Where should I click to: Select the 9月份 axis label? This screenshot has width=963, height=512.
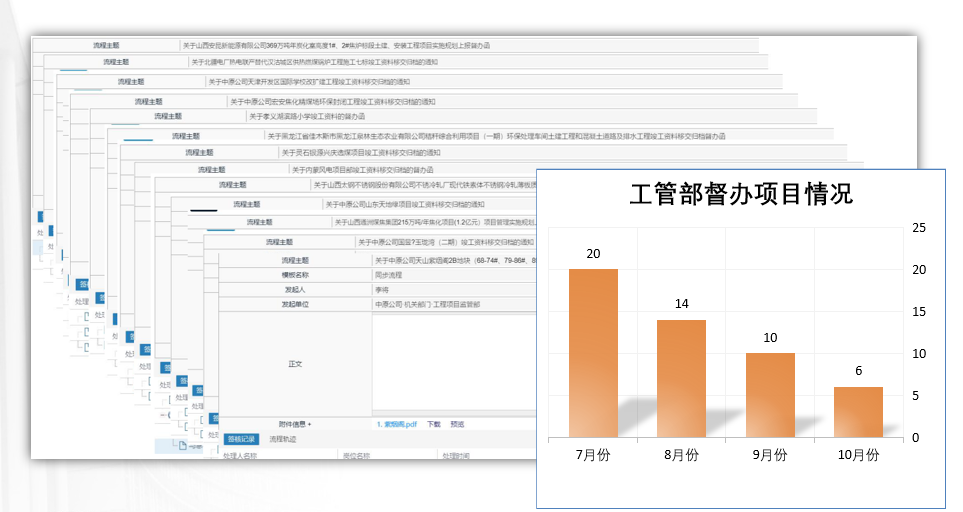pos(770,455)
